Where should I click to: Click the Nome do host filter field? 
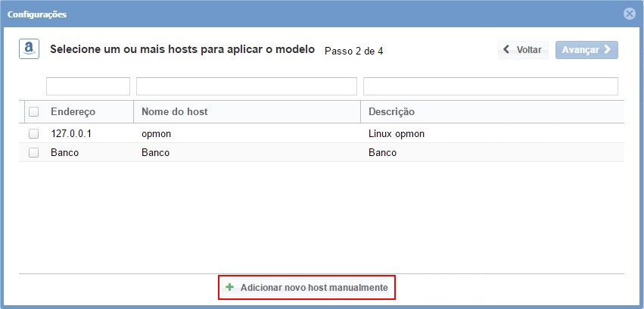click(246, 86)
